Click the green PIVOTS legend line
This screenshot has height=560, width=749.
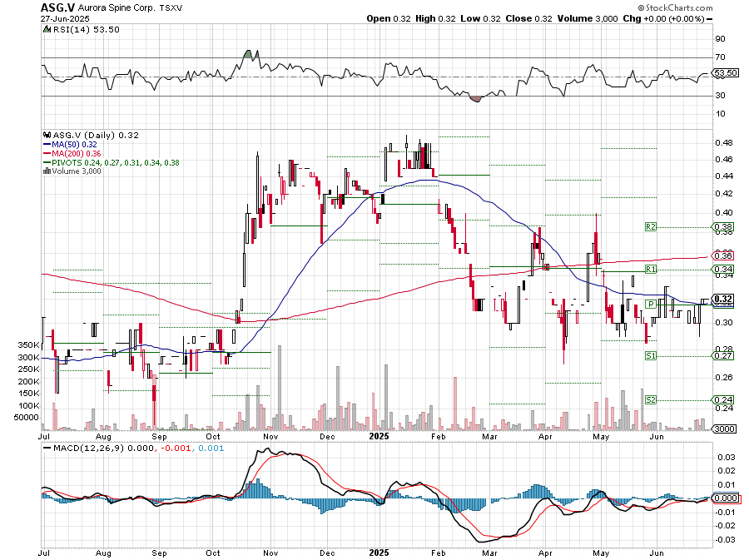(47, 162)
